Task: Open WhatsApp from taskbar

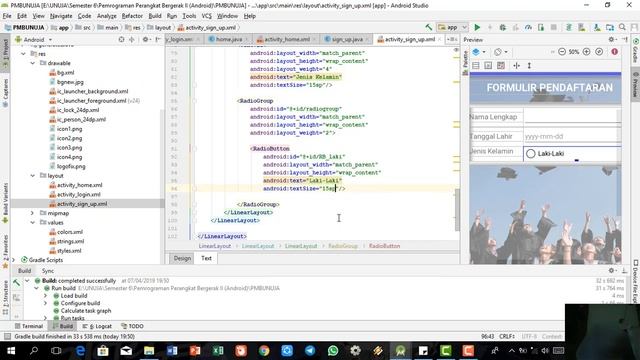Action: [333, 351]
